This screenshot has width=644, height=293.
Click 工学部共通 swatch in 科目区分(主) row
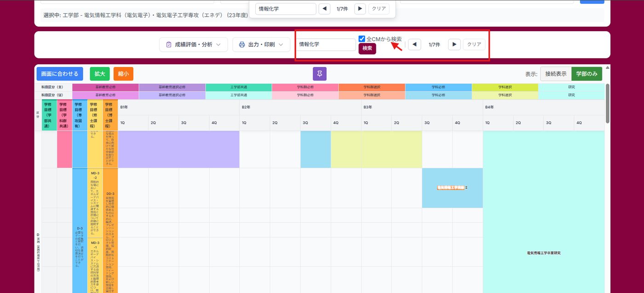[239, 87]
